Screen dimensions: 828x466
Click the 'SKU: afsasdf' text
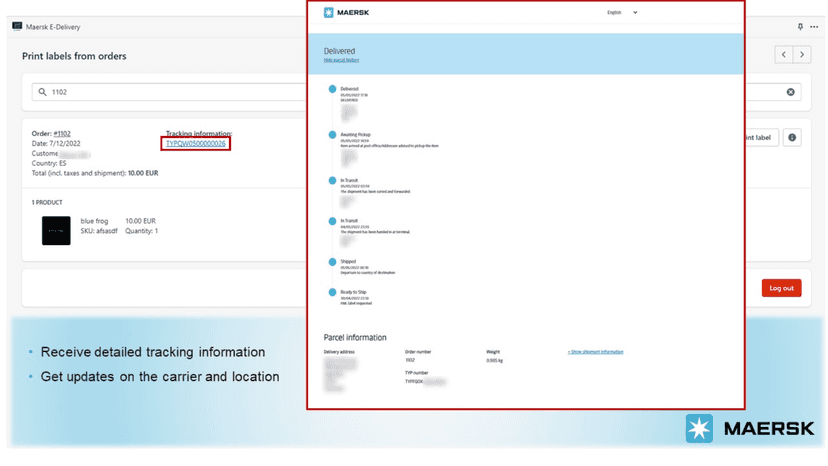(99, 231)
